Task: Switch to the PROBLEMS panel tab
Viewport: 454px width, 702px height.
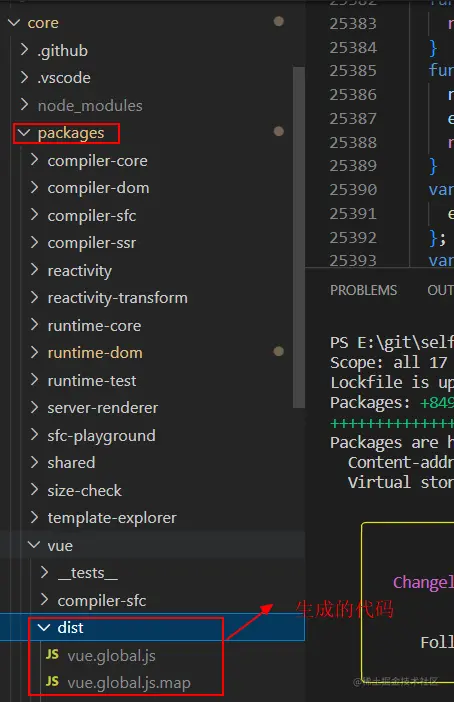Action: [x=364, y=290]
